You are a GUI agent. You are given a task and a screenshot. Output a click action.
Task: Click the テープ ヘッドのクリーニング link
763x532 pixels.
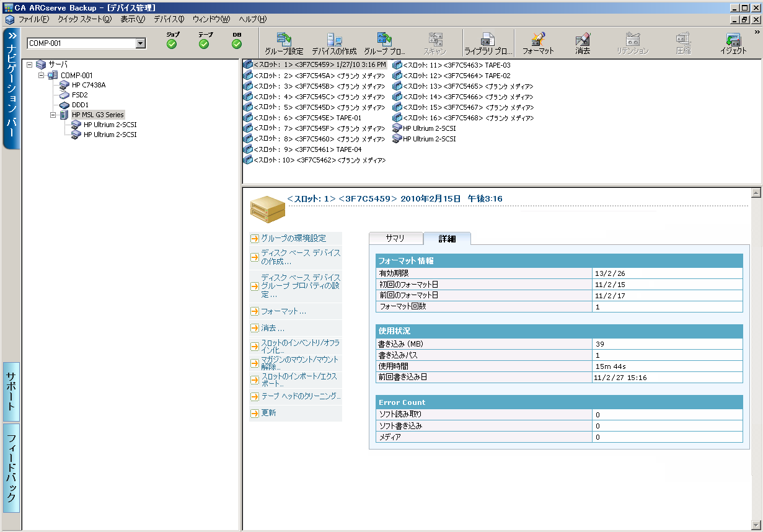coord(301,396)
